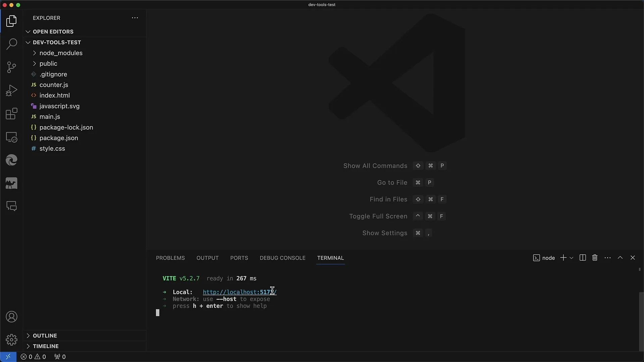This screenshot has height=362, width=644.
Task: Open the Explorer view in activity bar
Action: (11, 21)
